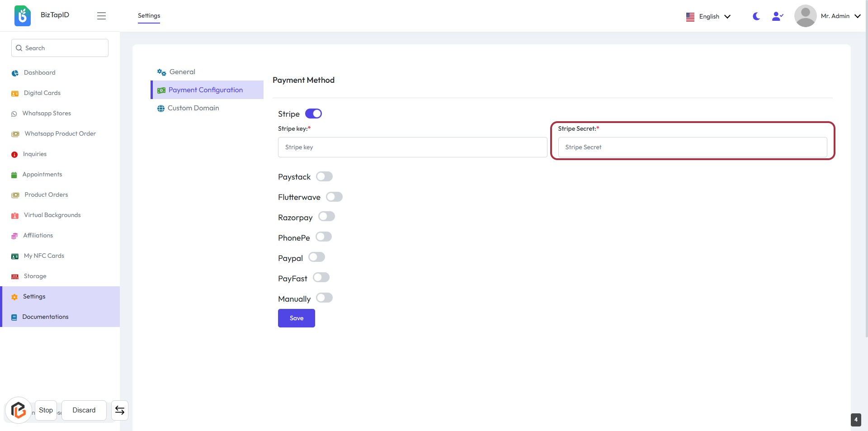Viewport: 868px width, 431px height.
Task: Open the English language dropdown
Action: (708, 17)
